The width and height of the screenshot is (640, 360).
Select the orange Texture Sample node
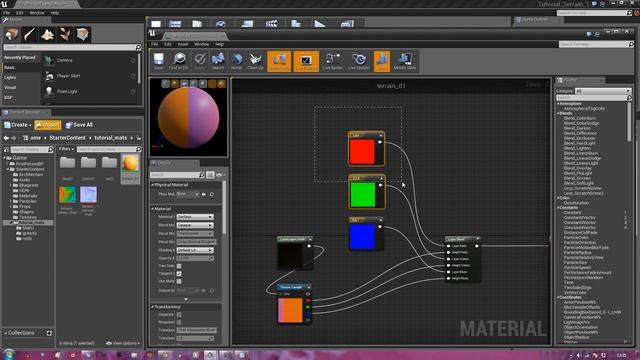(x=294, y=304)
